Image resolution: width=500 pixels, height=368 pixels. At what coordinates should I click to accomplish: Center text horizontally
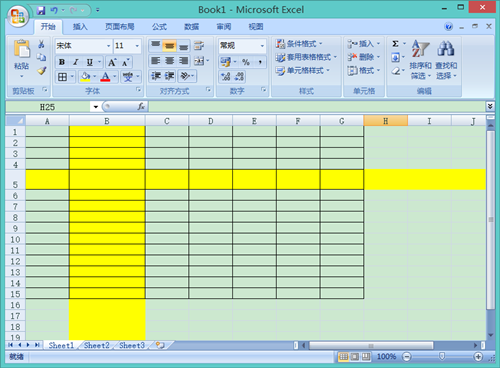[x=169, y=61]
